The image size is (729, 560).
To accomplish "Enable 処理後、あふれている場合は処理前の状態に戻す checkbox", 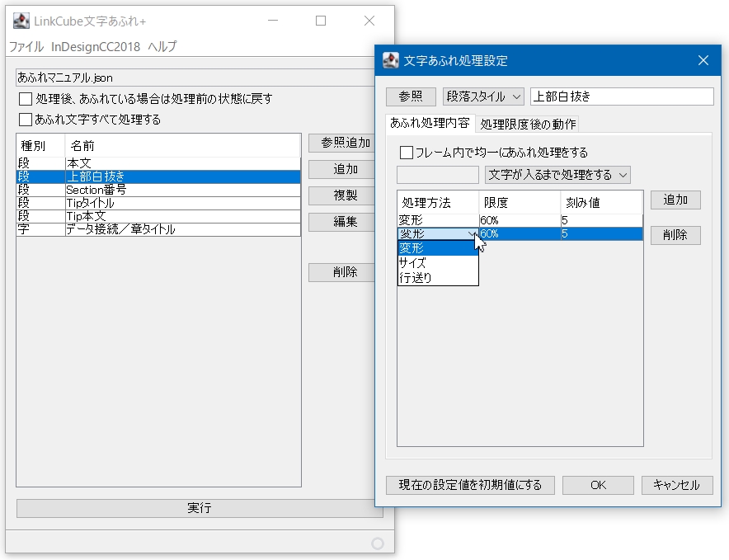I will 26,99.
